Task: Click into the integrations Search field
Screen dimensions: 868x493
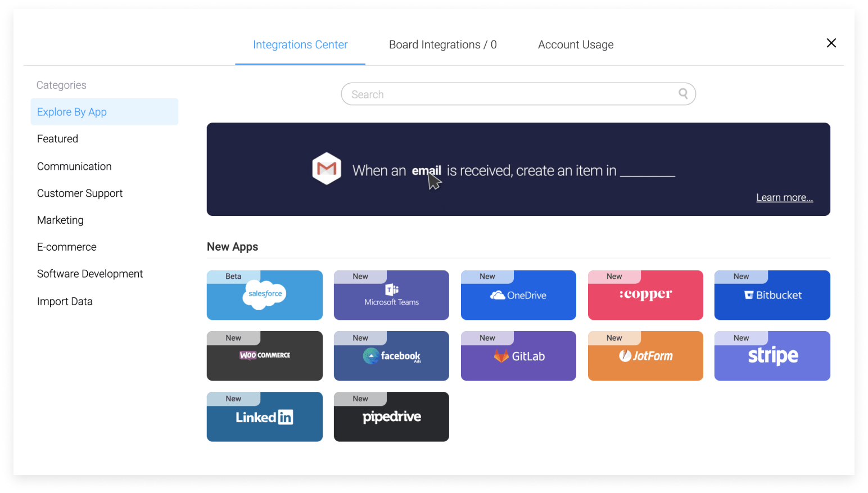Action: tap(518, 94)
